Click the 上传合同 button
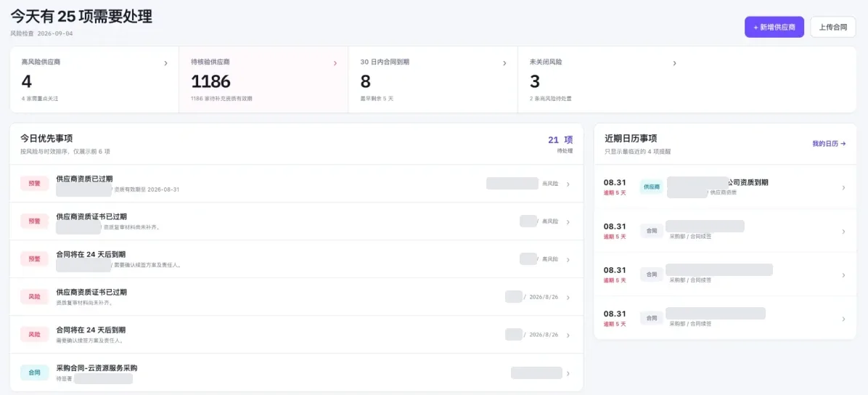 832,27
